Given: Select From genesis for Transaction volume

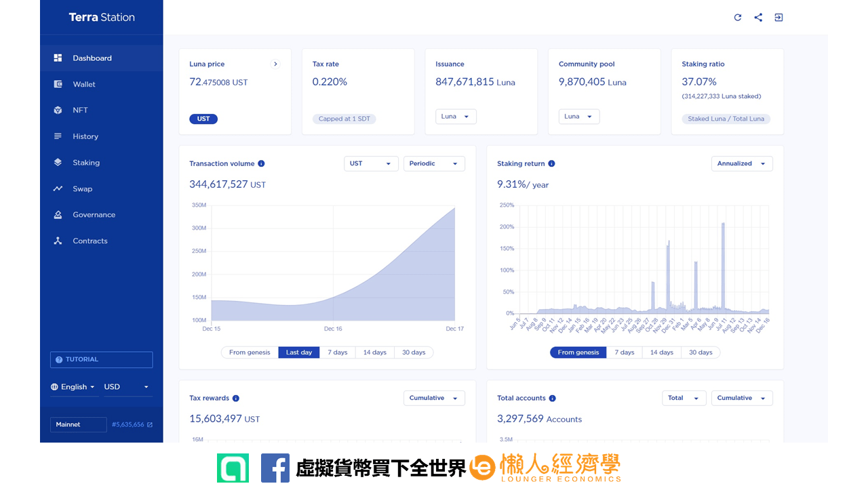Looking at the screenshot, I should [250, 352].
